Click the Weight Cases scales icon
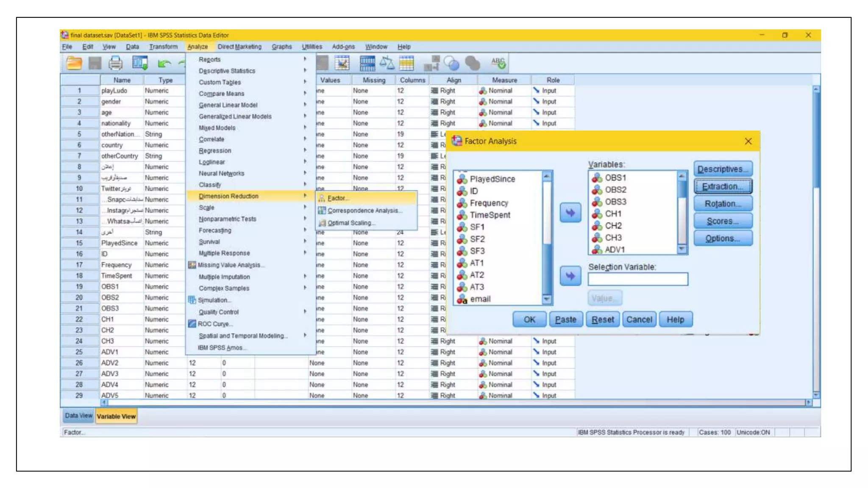868x488 pixels. click(387, 64)
